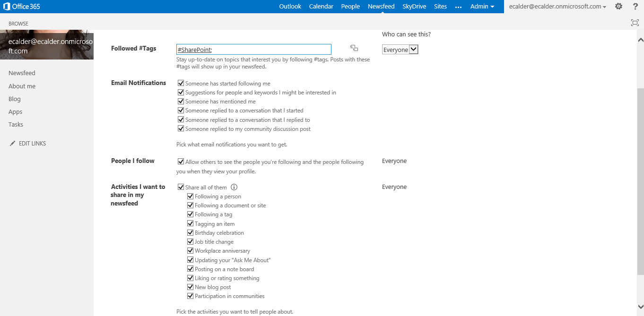The width and height of the screenshot is (644, 316).
Task: Click the #SharePoint tag text
Action: [194, 50]
